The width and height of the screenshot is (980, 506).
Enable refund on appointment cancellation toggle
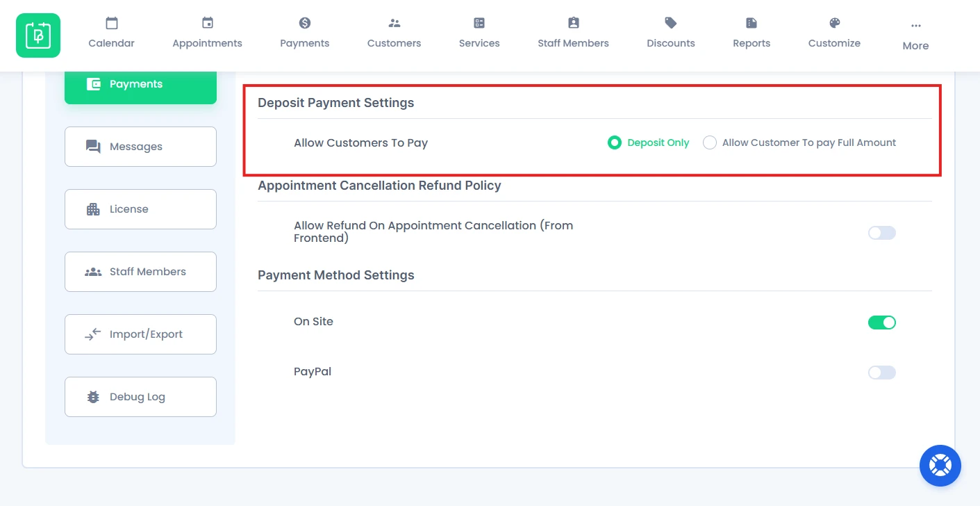[882, 233]
